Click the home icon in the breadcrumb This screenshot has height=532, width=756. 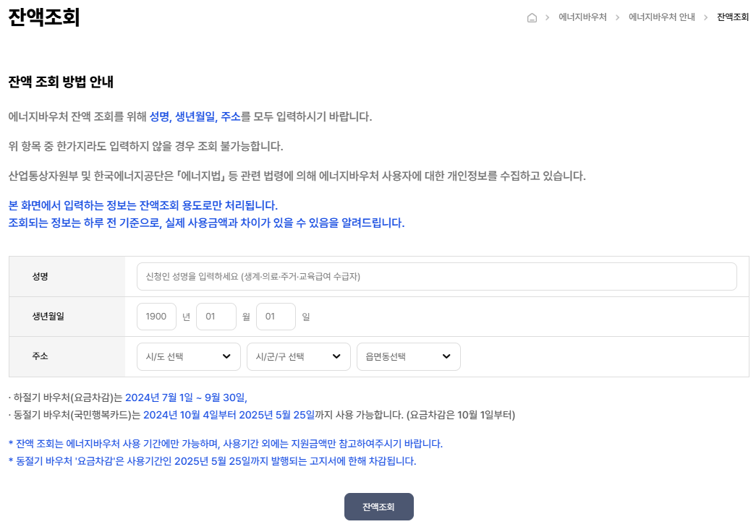[532, 17]
